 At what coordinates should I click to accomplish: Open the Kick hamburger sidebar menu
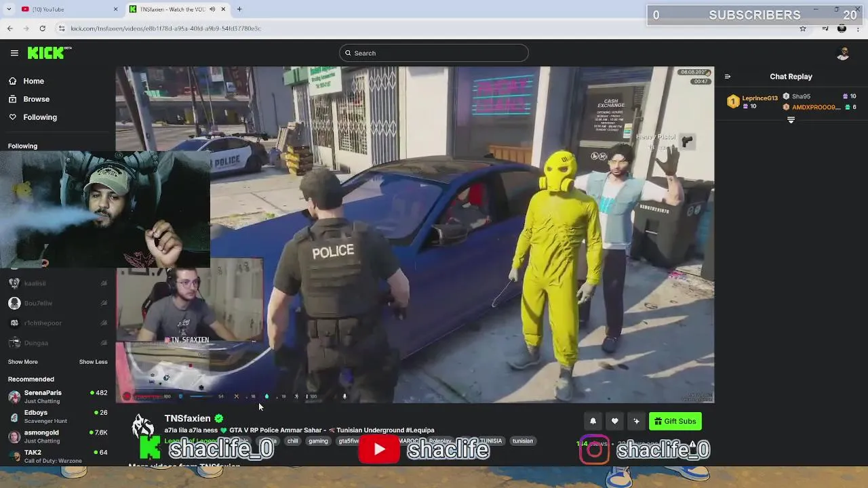[14, 53]
